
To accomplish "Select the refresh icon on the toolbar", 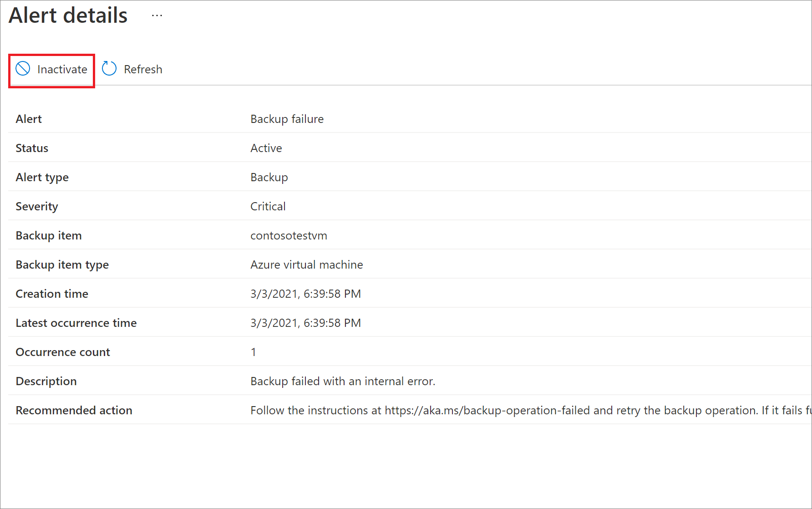I will pos(109,68).
